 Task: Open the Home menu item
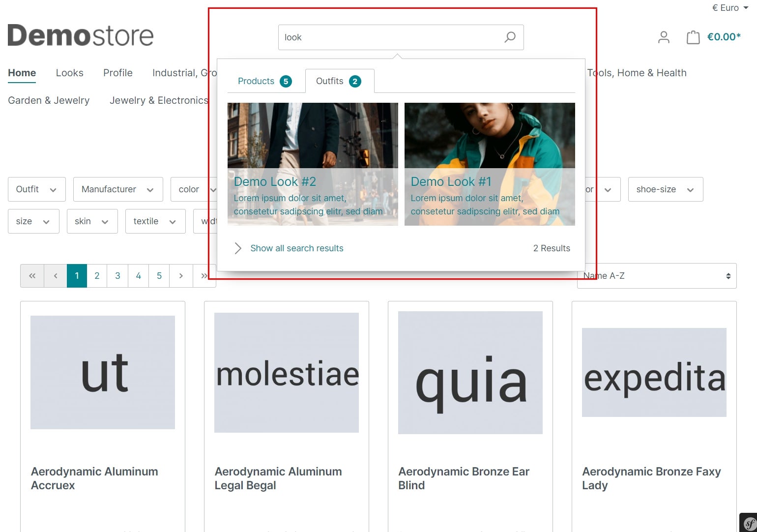click(x=22, y=73)
